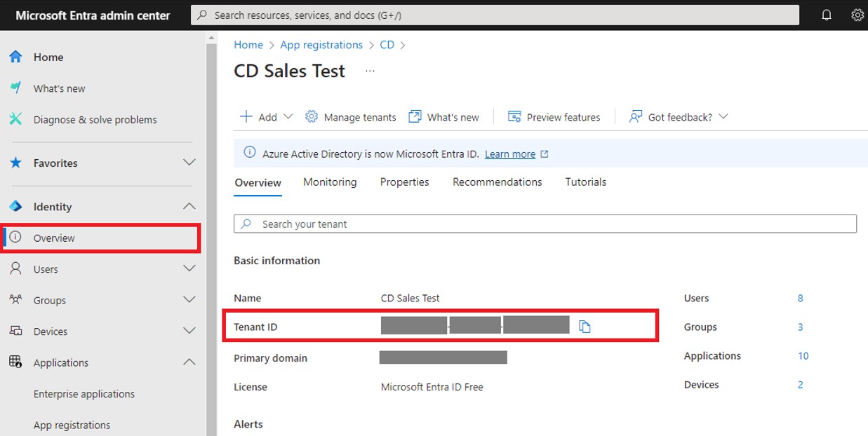868x436 pixels.
Task: Click the Overview info icon in the sidebar
Action: (15, 238)
